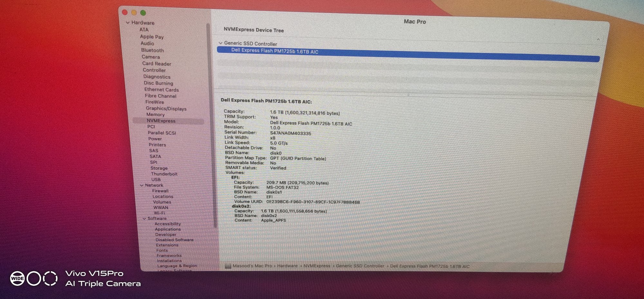
Task: Open the SAS section
Action: 154,151
